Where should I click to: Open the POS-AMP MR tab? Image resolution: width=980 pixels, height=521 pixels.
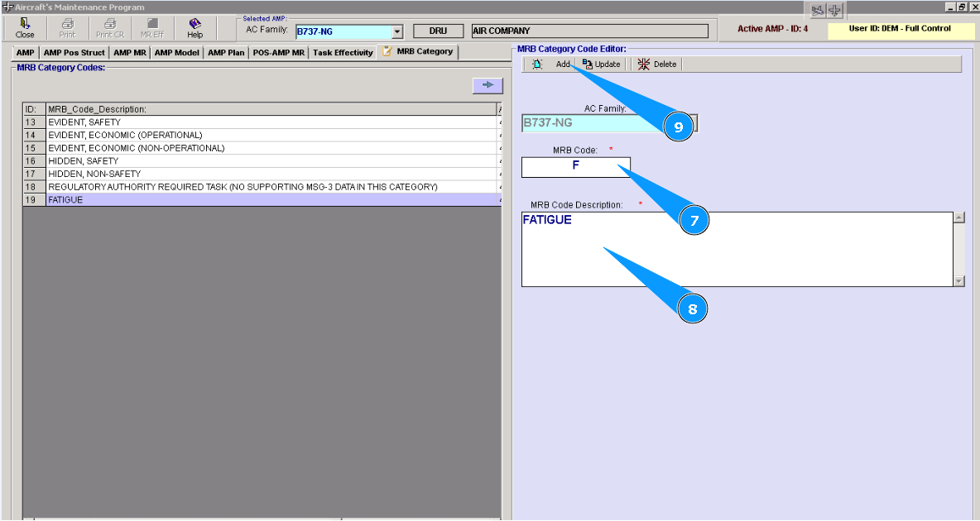279,52
